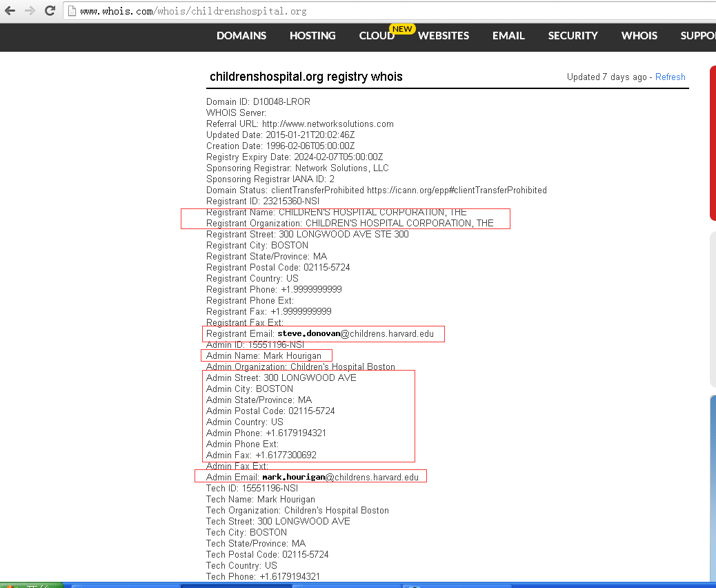Screen dimensions: 716x588
Task: Select the Creation Date 1996-02-06 line
Action: (280, 146)
